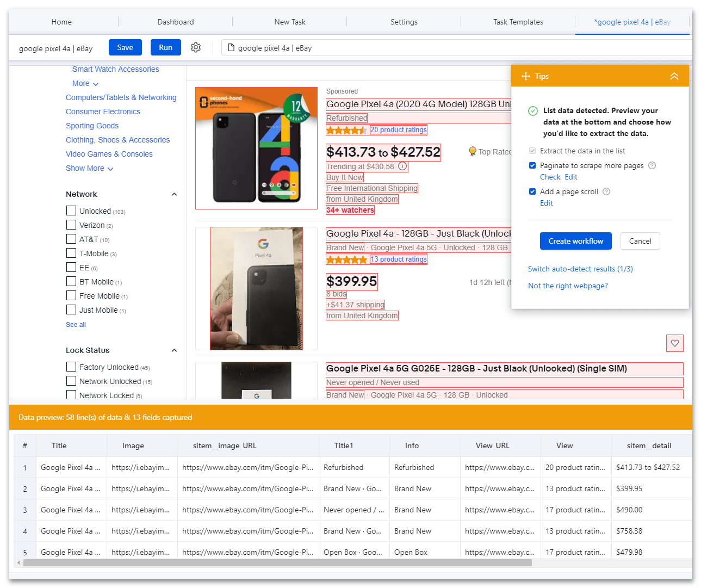
Task: Collapse the Lock Status filter section
Action: point(174,350)
